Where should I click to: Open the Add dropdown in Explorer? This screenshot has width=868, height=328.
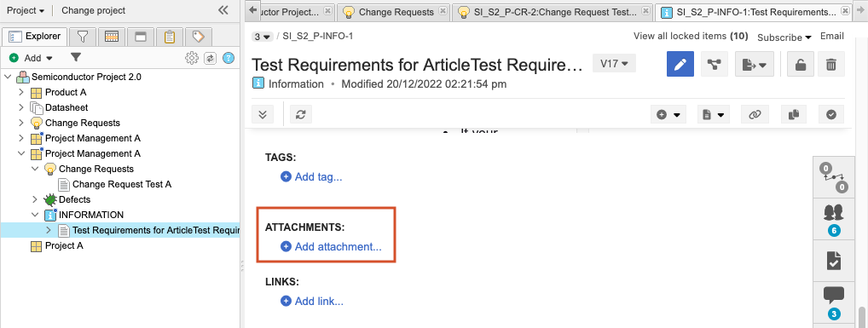pyautogui.click(x=32, y=58)
